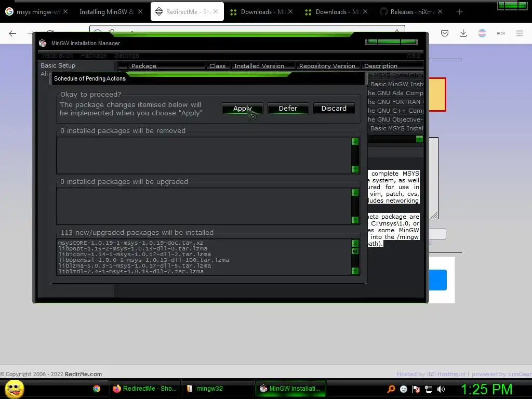Image resolution: width=532 pixels, height=399 pixels.
Task: Click the 1:25 PM taskbar clock
Action: point(486,389)
